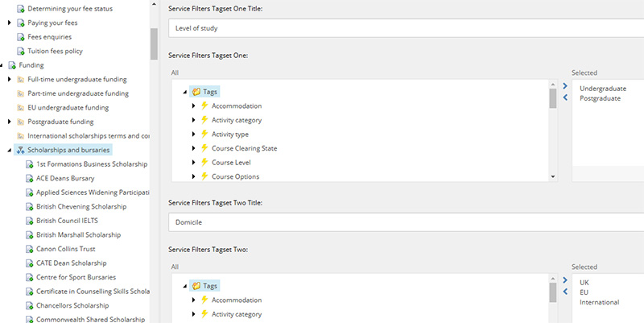Collapse the Scholarships and bursaries node
This screenshot has width=644, height=323.
[x=10, y=151]
